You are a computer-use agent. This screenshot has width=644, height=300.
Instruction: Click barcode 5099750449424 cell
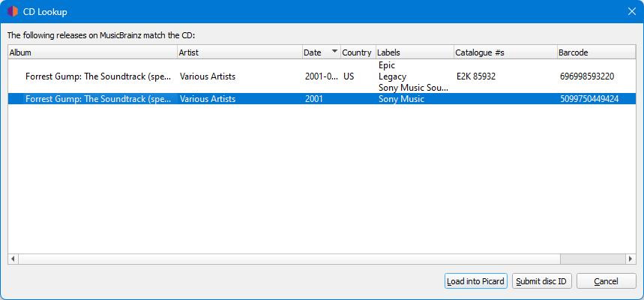click(x=589, y=99)
